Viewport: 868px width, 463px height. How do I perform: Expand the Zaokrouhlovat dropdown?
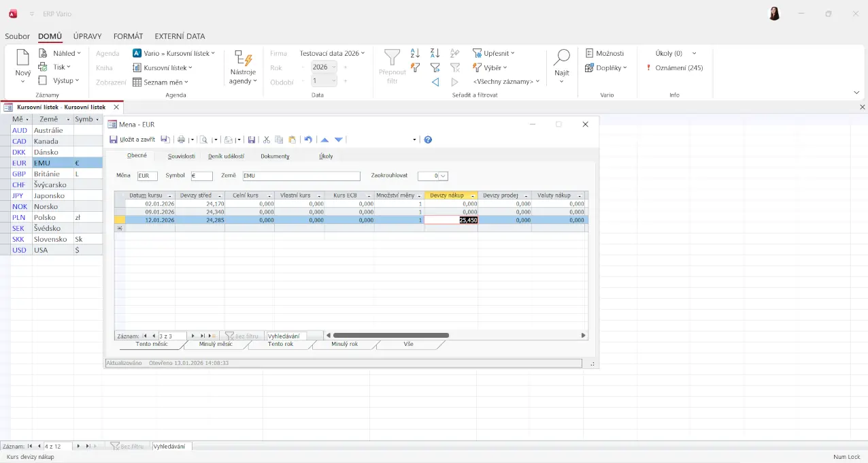444,176
